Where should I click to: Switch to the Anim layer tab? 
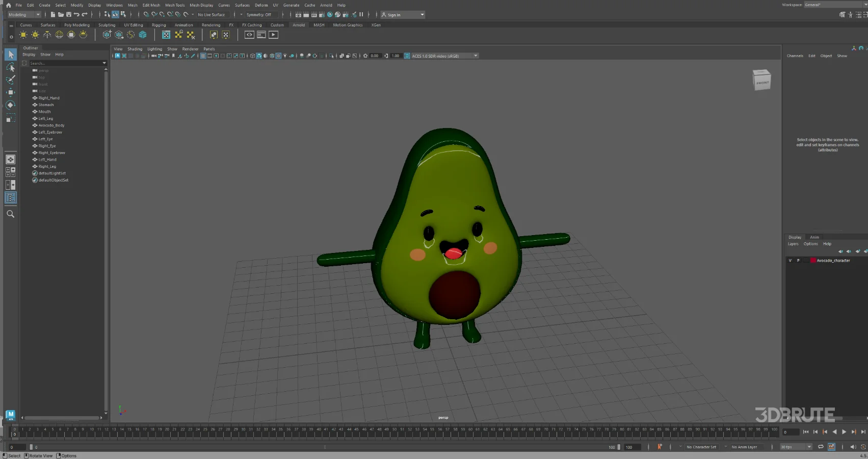[x=814, y=237]
